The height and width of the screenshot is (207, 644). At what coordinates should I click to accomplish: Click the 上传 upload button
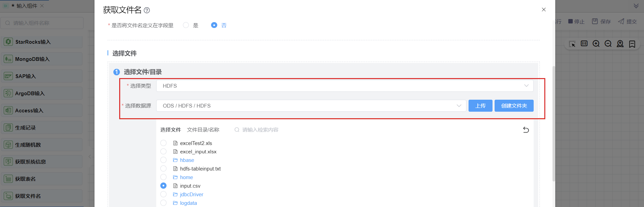coord(480,106)
